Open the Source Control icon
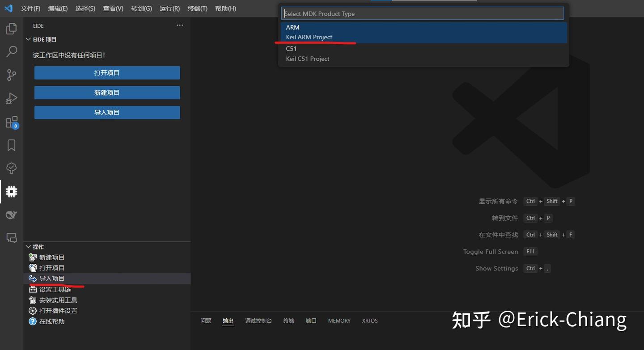The image size is (644, 350). 12,75
